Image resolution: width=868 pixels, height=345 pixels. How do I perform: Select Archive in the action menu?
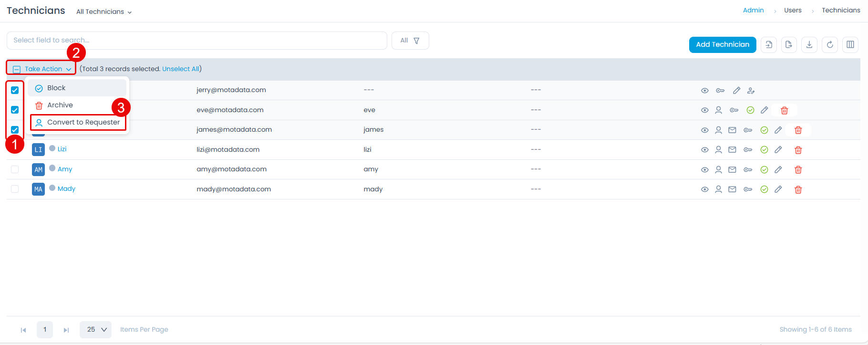(x=60, y=105)
